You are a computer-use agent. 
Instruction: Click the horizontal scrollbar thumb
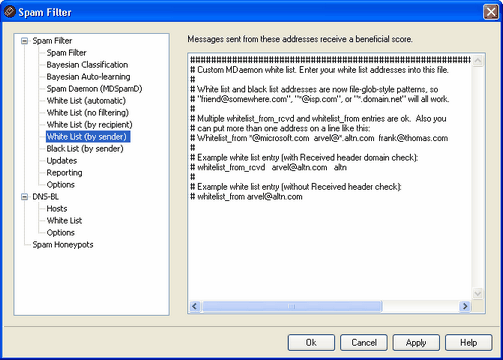292,306
